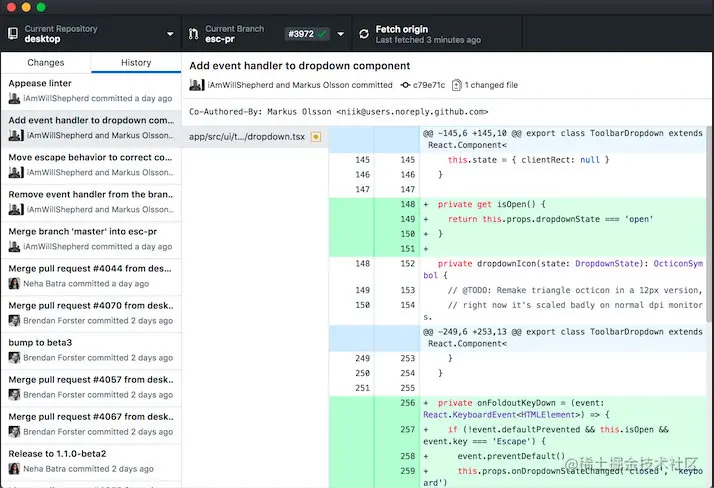Click Neha Batra avatar in 'Release to 1.1.0-beta2' row
Viewport: 714px width, 488px height.
coord(14,469)
